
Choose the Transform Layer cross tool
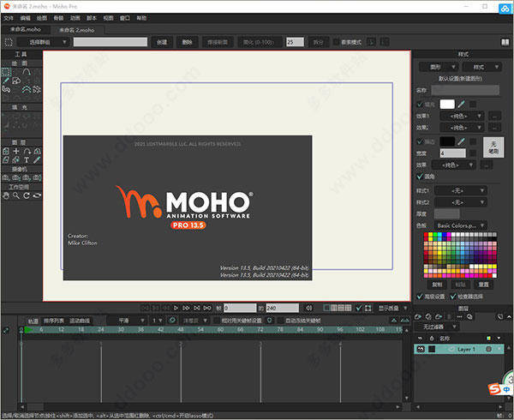tap(16, 151)
